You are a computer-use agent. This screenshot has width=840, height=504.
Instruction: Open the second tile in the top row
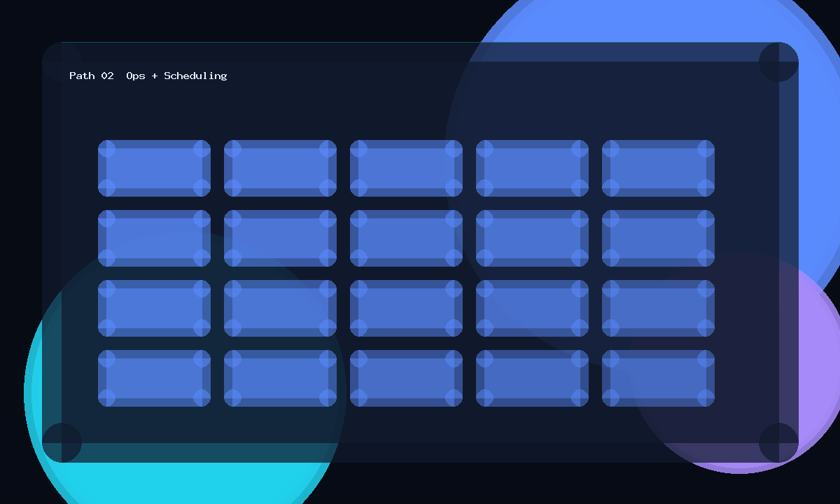click(x=280, y=168)
